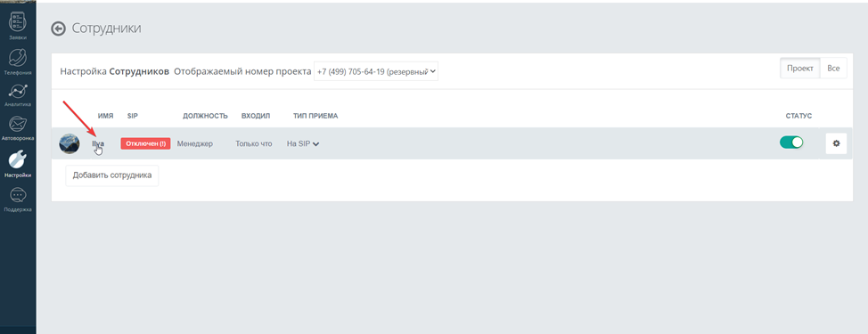This screenshot has width=868, height=334.
Task: Toggle the status switch for Ilya
Action: pyautogui.click(x=791, y=143)
